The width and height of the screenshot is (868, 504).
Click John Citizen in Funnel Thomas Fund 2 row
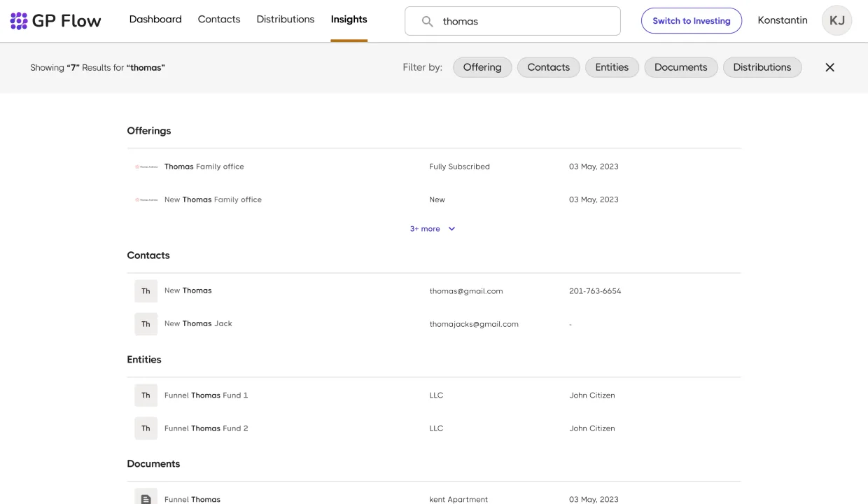coord(592,428)
